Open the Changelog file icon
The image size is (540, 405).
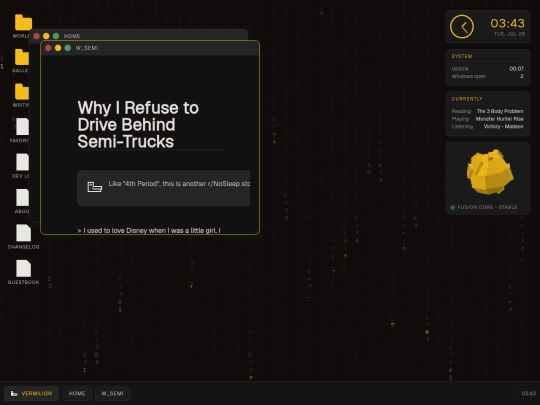click(x=23, y=233)
